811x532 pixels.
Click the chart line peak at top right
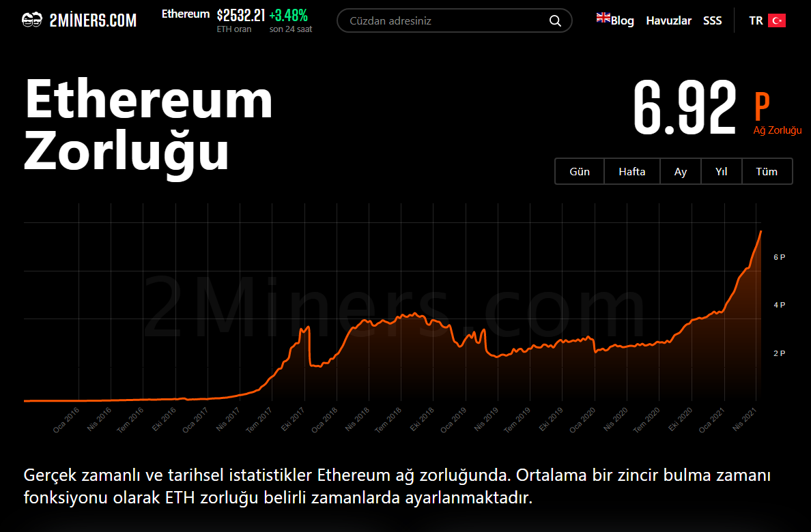tap(761, 232)
